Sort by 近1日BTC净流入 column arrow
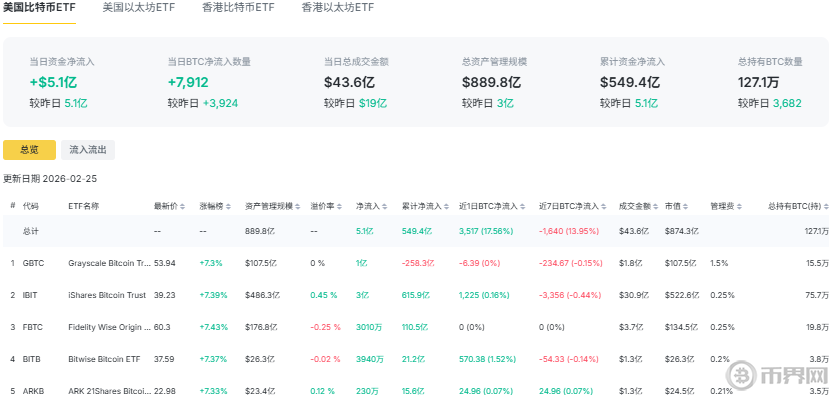This screenshot has height=403, width=839. (x=523, y=205)
